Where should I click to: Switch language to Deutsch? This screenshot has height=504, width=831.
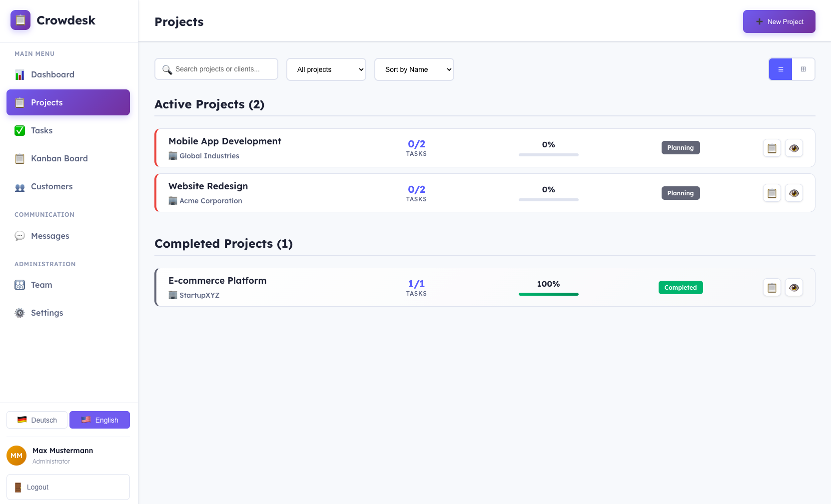click(37, 420)
